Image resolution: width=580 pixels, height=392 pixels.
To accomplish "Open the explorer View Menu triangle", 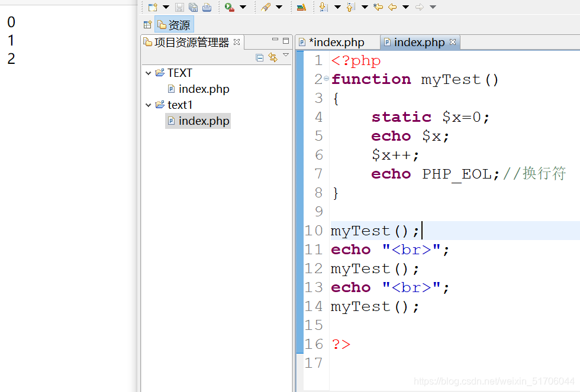I will click(x=286, y=54).
